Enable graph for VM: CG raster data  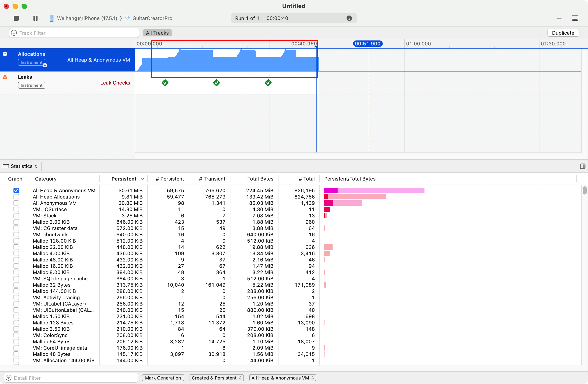pos(16,228)
